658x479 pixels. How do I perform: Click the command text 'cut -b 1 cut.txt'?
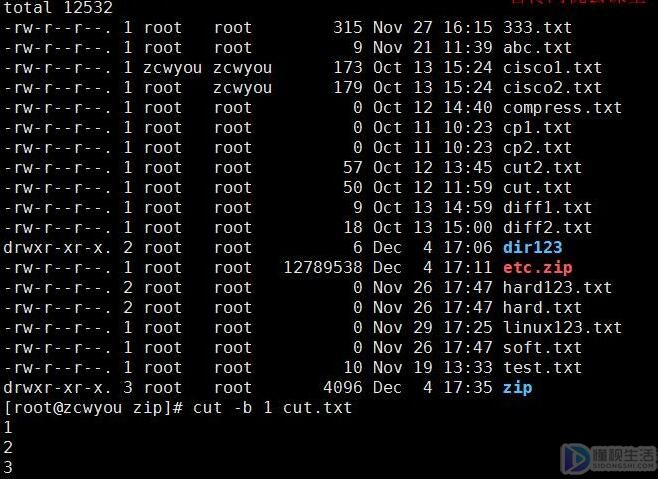coord(272,408)
